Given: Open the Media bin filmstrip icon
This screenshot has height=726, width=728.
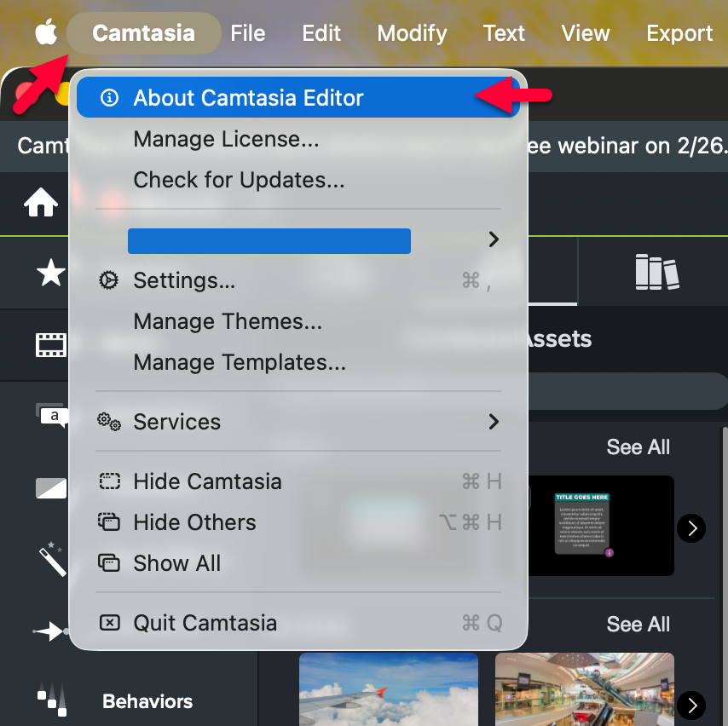Looking at the screenshot, I should point(51,344).
